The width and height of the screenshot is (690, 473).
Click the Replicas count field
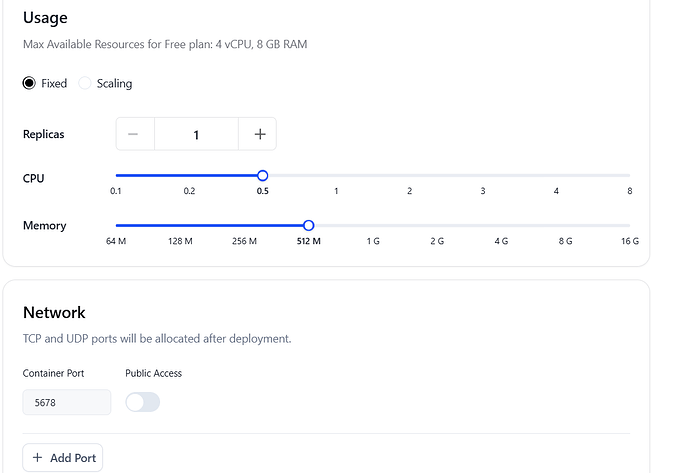point(196,134)
